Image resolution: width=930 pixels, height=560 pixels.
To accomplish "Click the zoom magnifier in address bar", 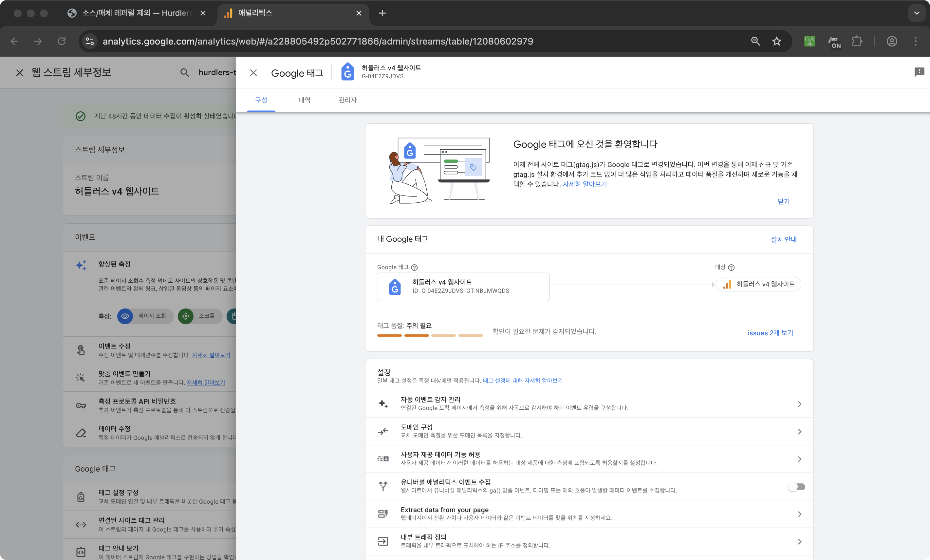I will pyautogui.click(x=755, y=41).
